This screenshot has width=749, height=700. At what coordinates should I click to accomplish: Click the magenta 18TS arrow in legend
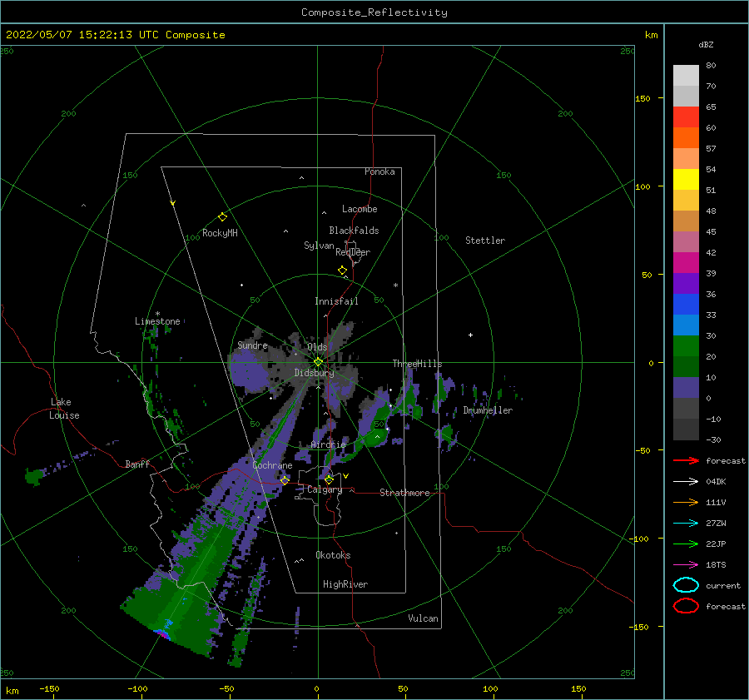[686, 565]
